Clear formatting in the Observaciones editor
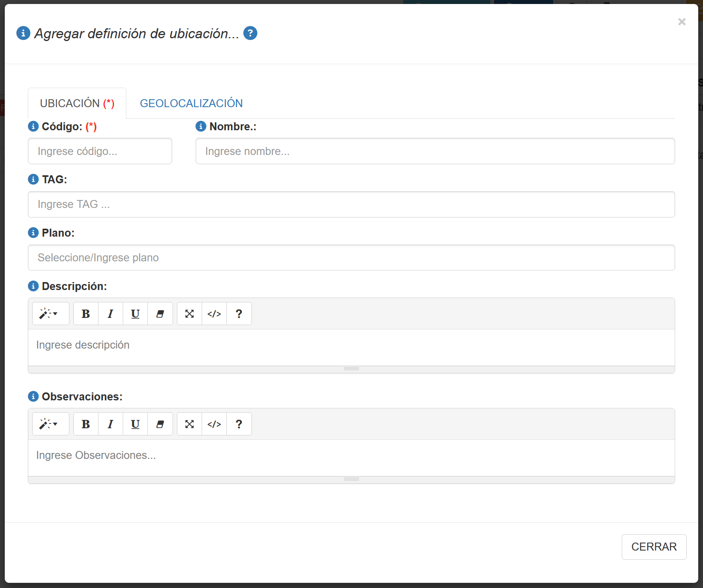This screenshot has height=588, width=703. (160, 424)
